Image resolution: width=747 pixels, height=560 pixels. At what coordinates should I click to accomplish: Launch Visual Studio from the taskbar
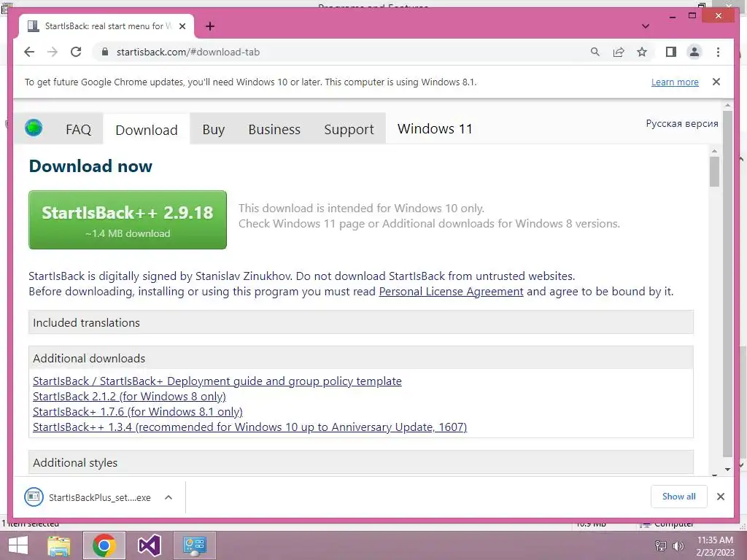click(x=149, y=545)
